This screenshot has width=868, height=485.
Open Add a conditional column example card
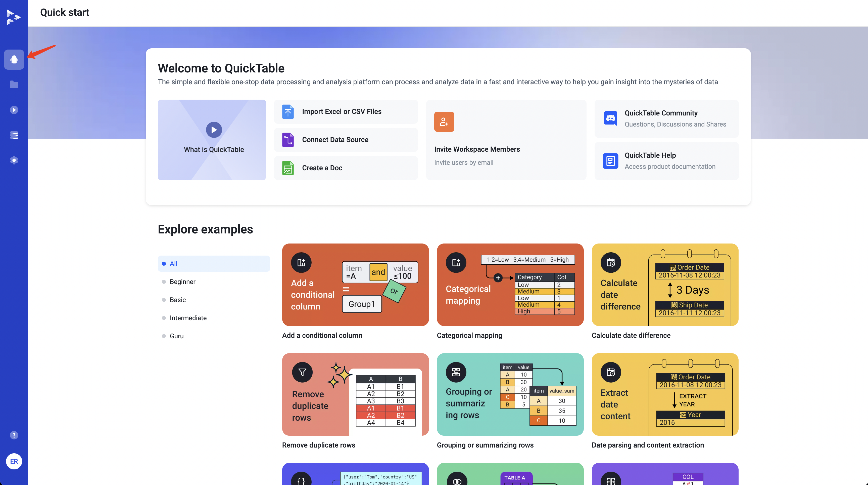pos(356,285)
